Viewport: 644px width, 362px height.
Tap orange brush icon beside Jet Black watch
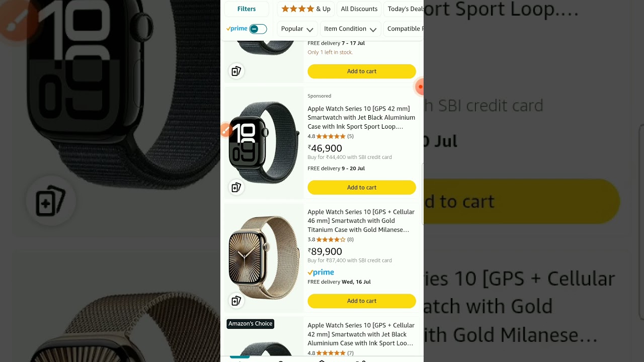(x=225, y=131)
